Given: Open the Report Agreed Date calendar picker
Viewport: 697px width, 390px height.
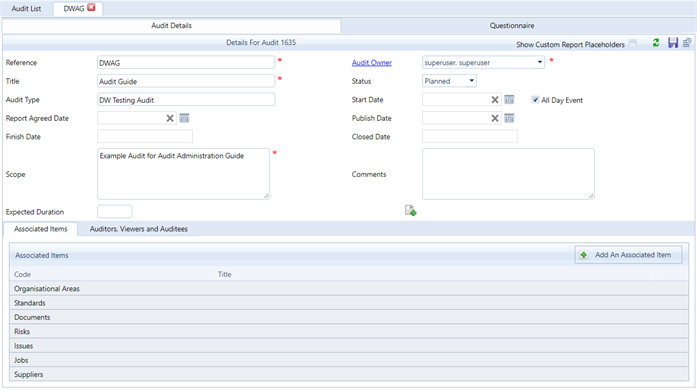Looking at the screenshot, I should pos(184,118).
